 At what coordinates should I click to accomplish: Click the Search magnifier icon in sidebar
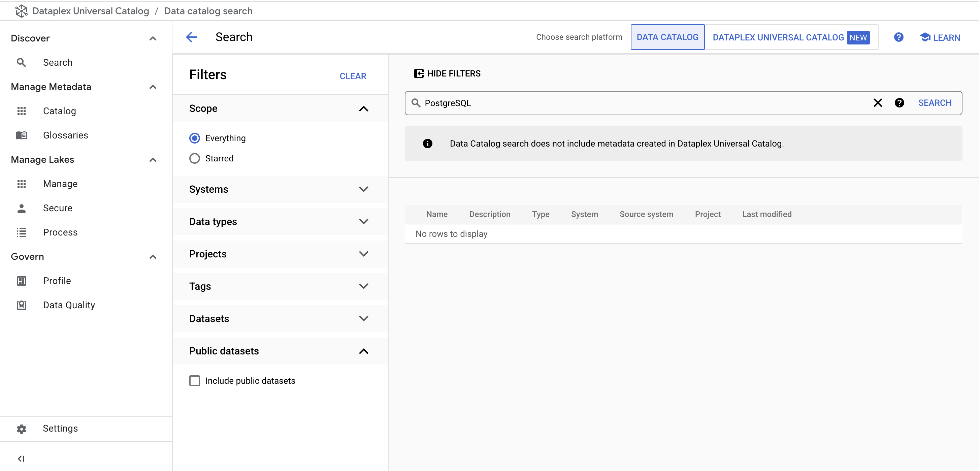pyautogui.click(x=21, y=62)
